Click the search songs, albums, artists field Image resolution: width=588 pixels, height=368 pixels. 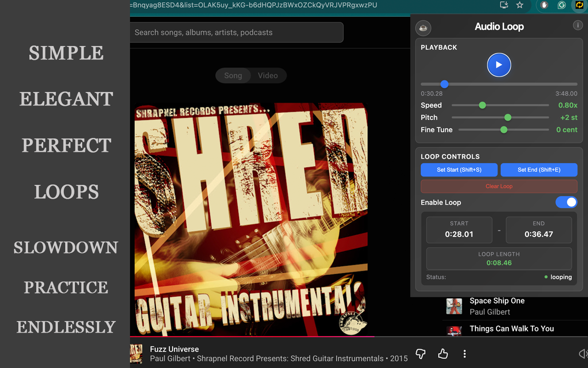[x=237, y=32]
